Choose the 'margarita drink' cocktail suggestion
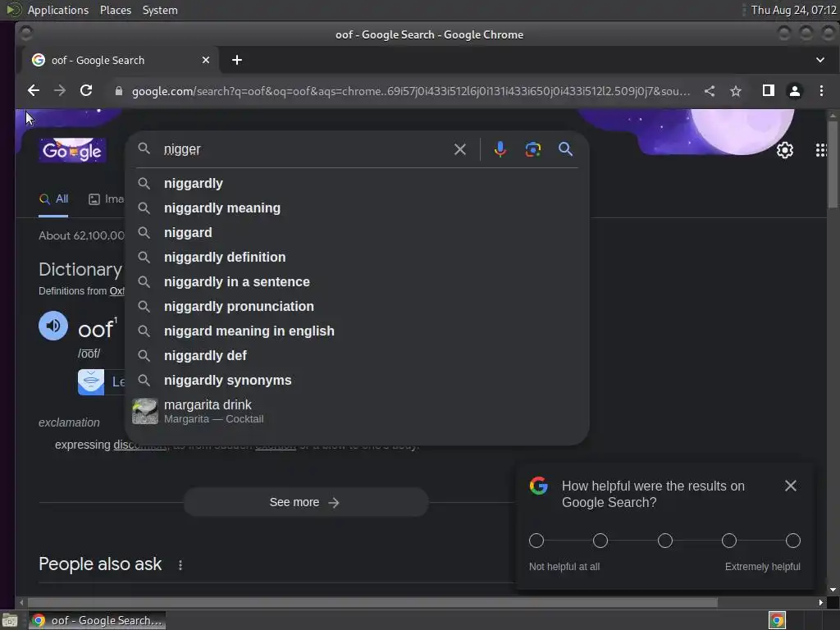 (358, 411)
